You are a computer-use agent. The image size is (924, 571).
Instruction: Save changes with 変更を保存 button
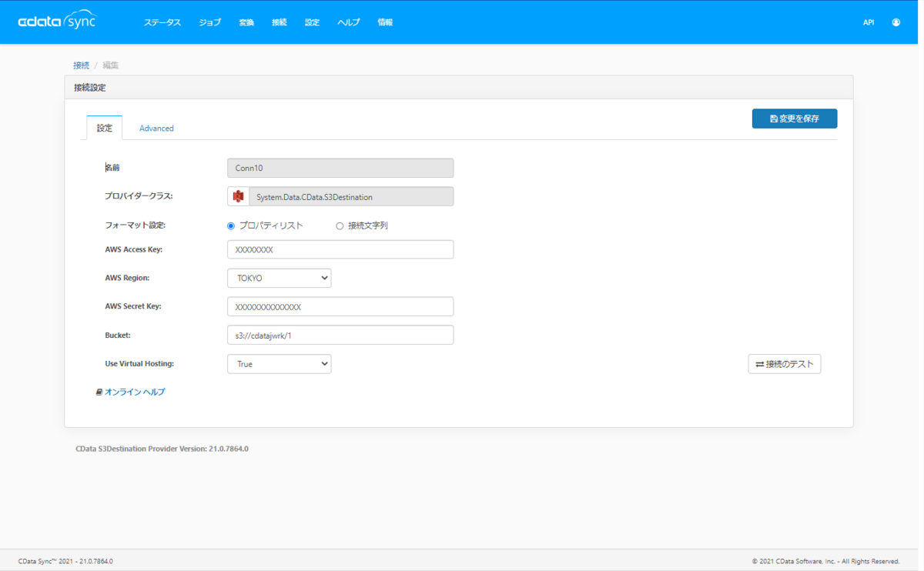(795, 119)
